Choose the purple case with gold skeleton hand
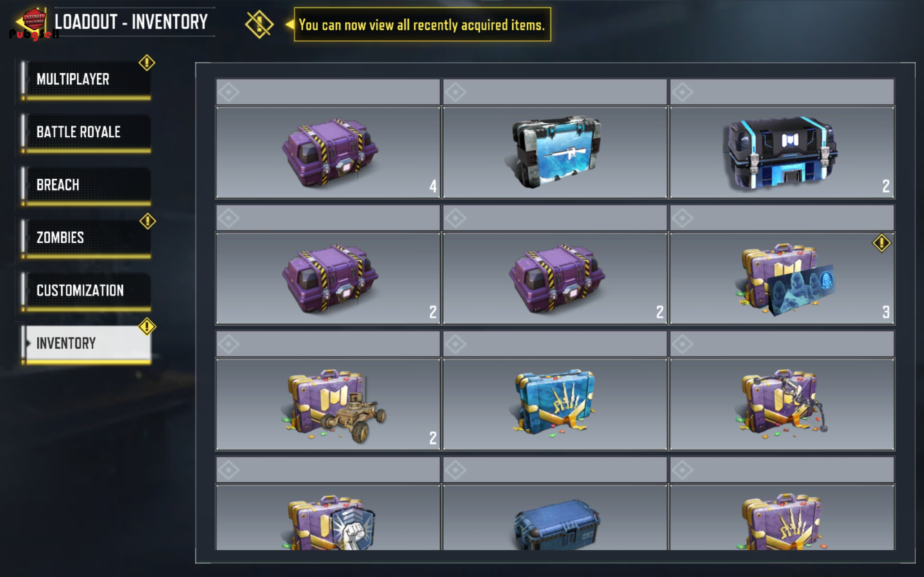 782,517
